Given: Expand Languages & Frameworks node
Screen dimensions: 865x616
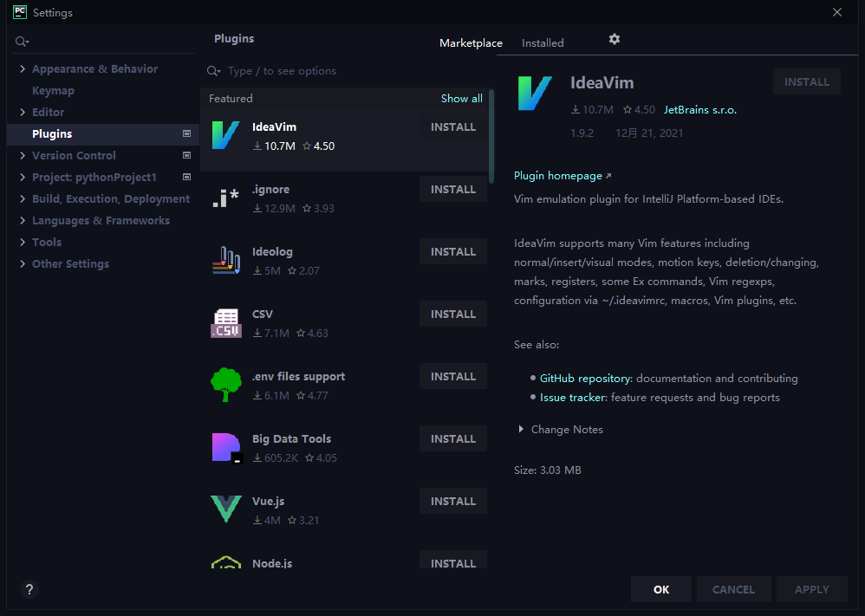Looking at the screenshot, I should [22, 221].
